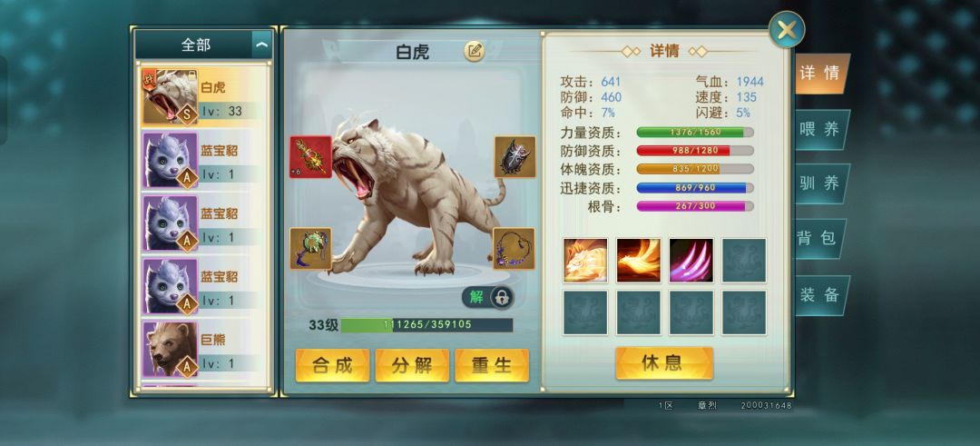Select the 巨熊 pet in the list

(204, 350)
